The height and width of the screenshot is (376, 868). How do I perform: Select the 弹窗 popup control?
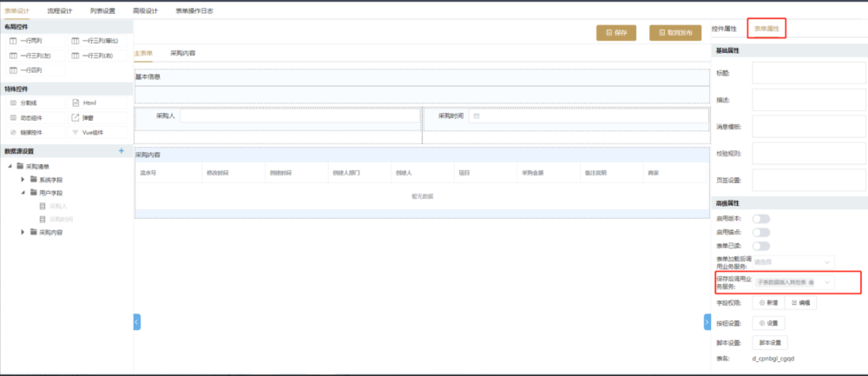click(x=88, y=117)
